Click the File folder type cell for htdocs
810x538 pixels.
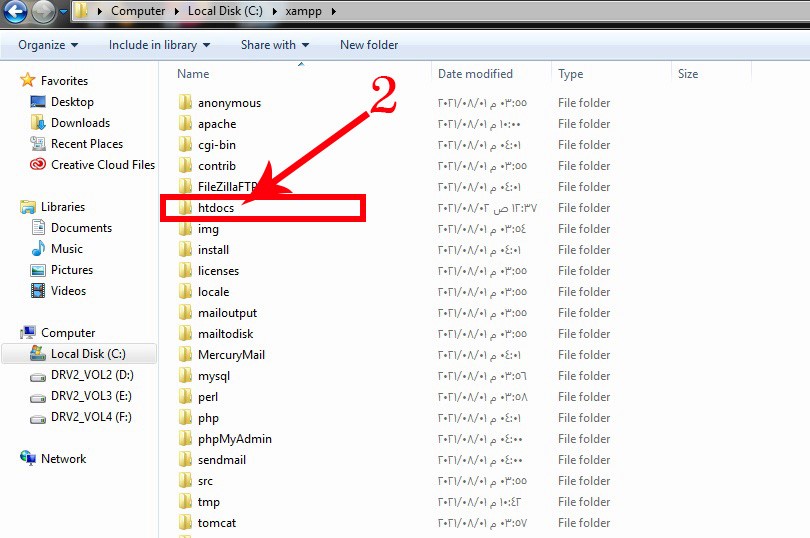point(584,208)
